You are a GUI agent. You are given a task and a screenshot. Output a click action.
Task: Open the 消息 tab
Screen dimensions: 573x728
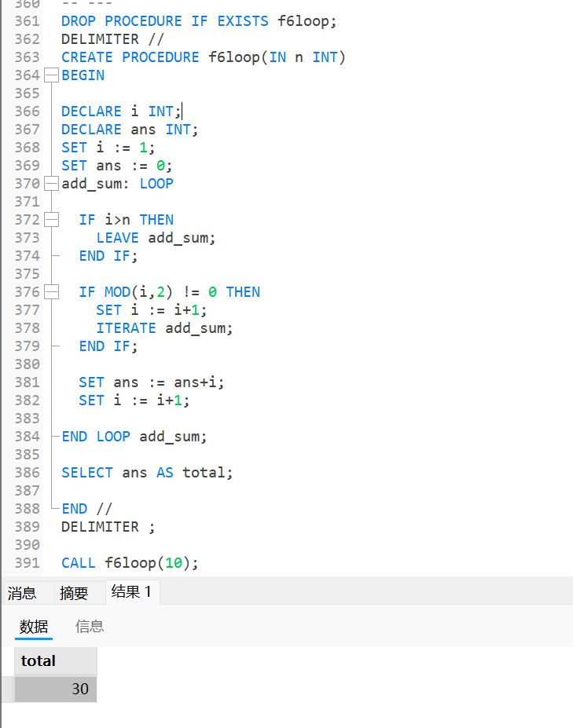point(22,593)
